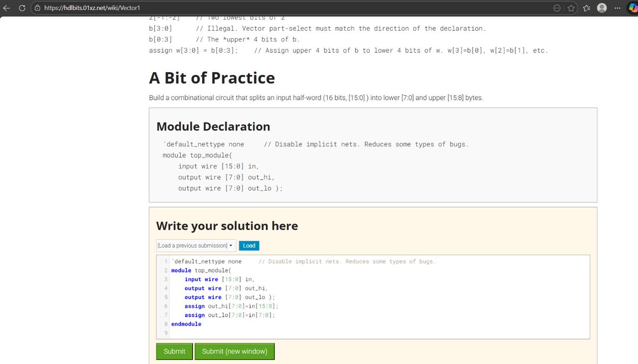Screen dimensions: 638x364
Task: Click the A Bit of Practice heading
Action: click(212, 78)
